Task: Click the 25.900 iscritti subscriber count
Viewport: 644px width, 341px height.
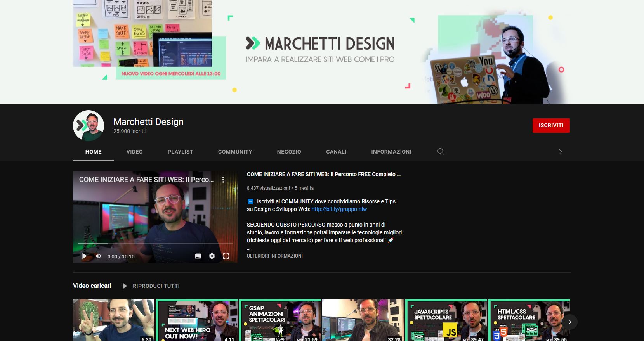Action: [x=130, y=131]
